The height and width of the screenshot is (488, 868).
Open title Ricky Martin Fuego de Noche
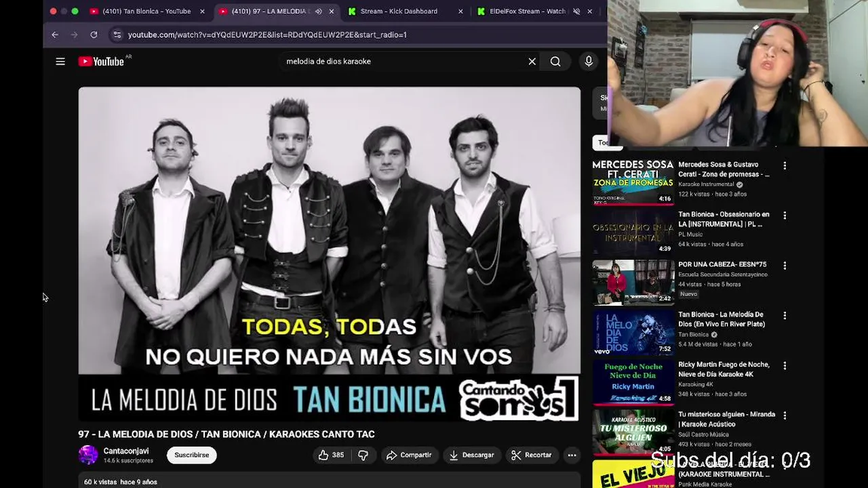[x=724, y=370]
